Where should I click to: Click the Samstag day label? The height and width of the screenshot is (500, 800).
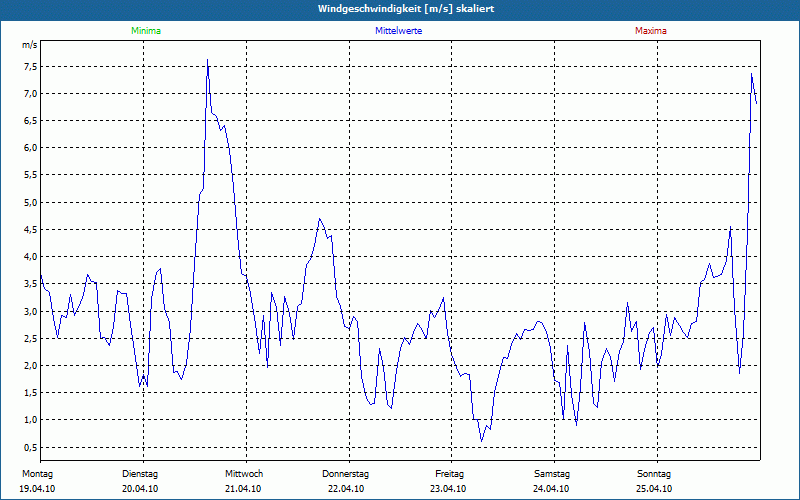click(552, 474)
